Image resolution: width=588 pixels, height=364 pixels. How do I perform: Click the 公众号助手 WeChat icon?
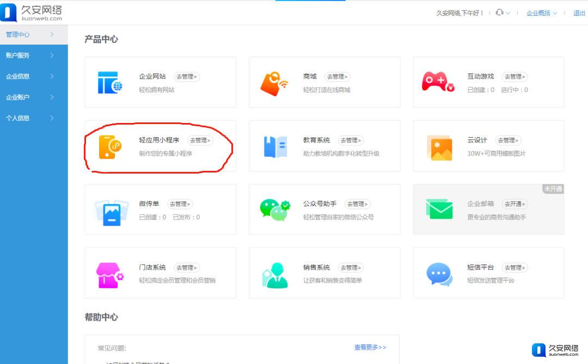pyautogui.click(x=275, y=210)
